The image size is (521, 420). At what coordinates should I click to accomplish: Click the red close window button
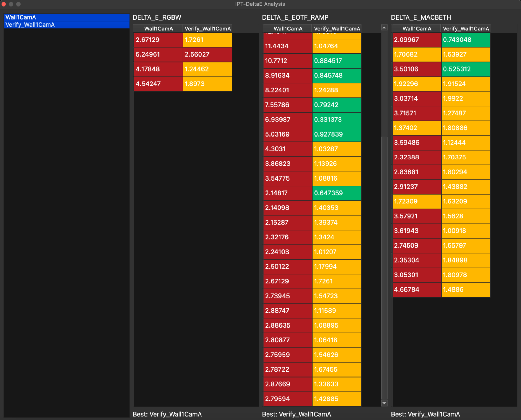(4, 4)
